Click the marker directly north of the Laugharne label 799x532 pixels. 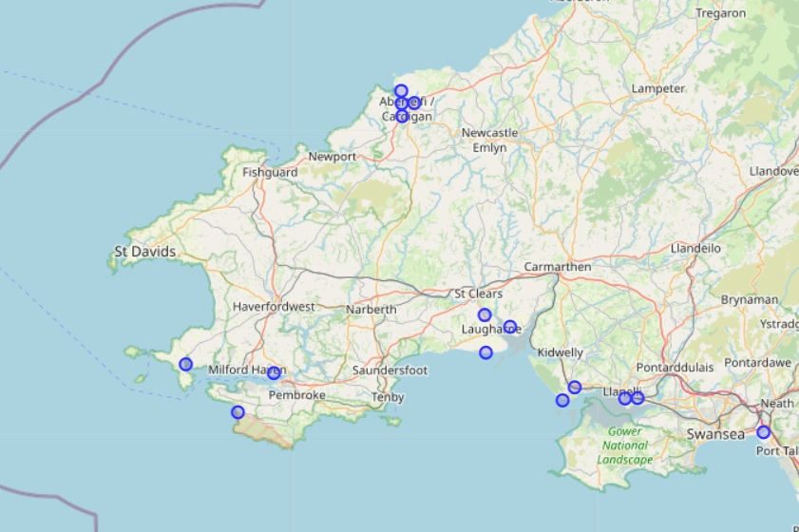(485, 314)
